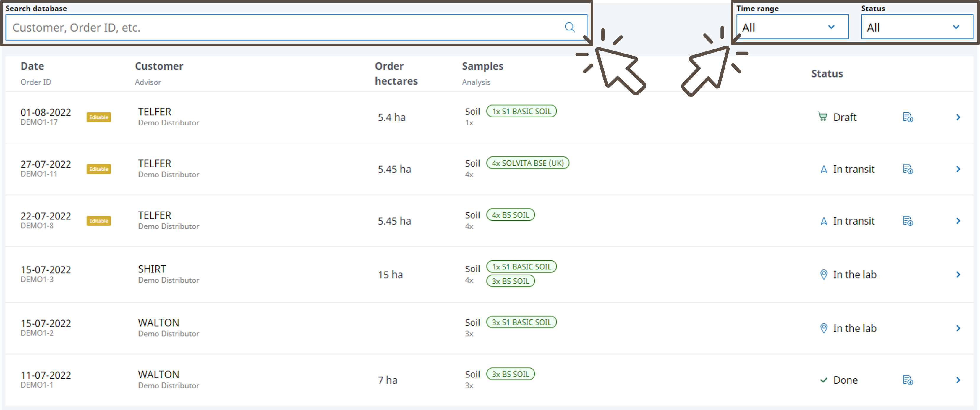The width and height of the screenshot is (980, 410).
Task: Click the document icon in DEMO1-17 row
Action: pyautogui.click(x=907, y=117)
